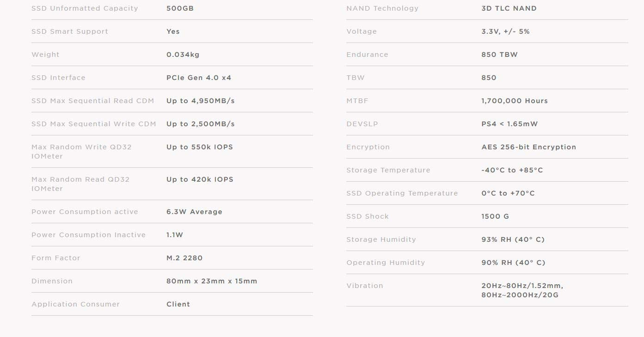Viewport: 644px width, 337px height.
Task: Click the 80mm x 23mm x 15mm dimension
Action: (x=212, y=281)
